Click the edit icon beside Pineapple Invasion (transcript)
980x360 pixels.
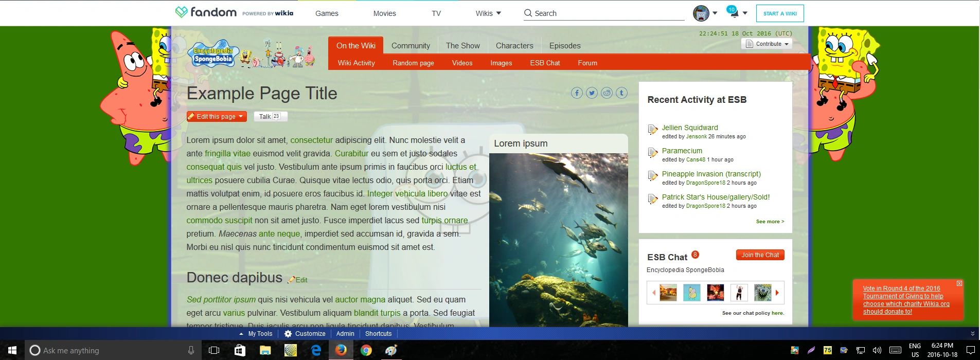(652, 175)
